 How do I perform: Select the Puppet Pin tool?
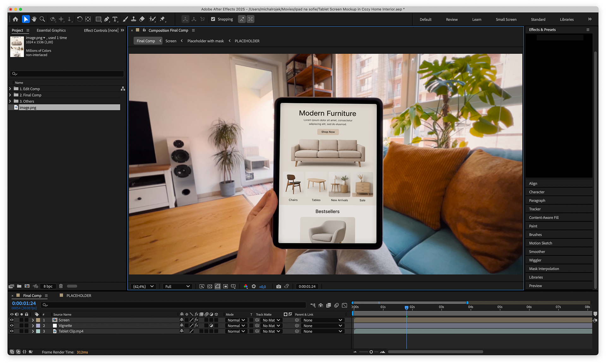163,19
